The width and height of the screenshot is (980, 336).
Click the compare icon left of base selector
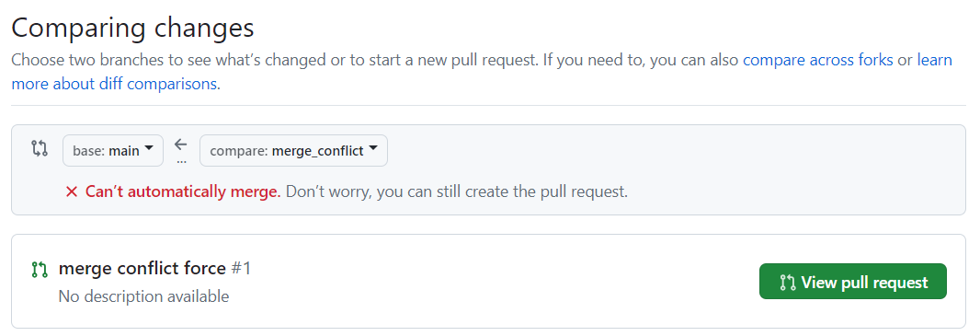click(x=40, y=149)
